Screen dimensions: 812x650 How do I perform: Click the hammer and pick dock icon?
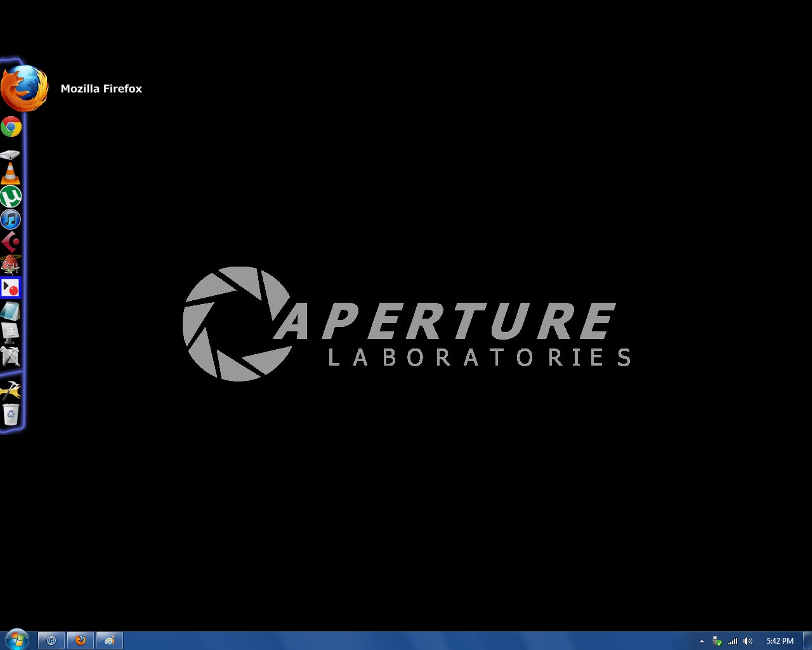pos(11,389)
